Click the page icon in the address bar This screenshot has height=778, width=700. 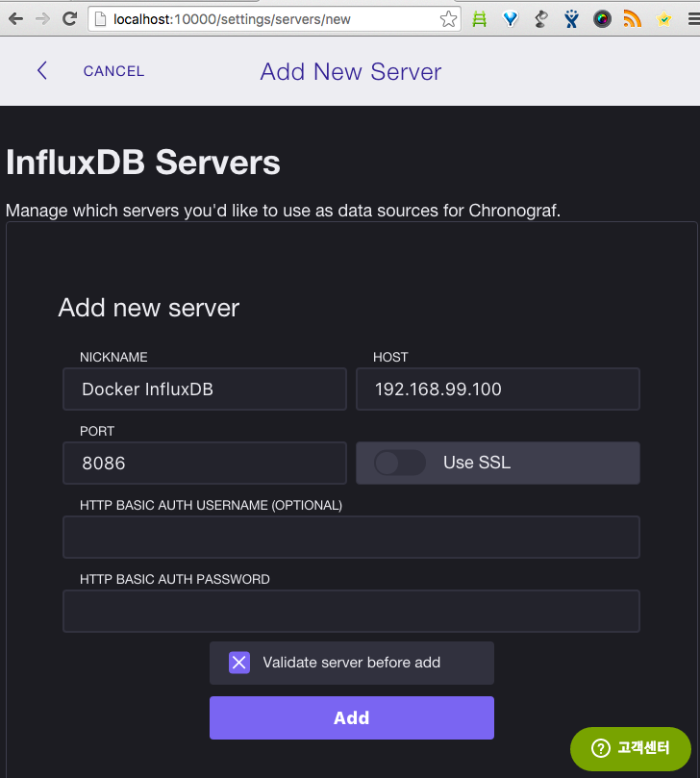(x=101, y=19)
